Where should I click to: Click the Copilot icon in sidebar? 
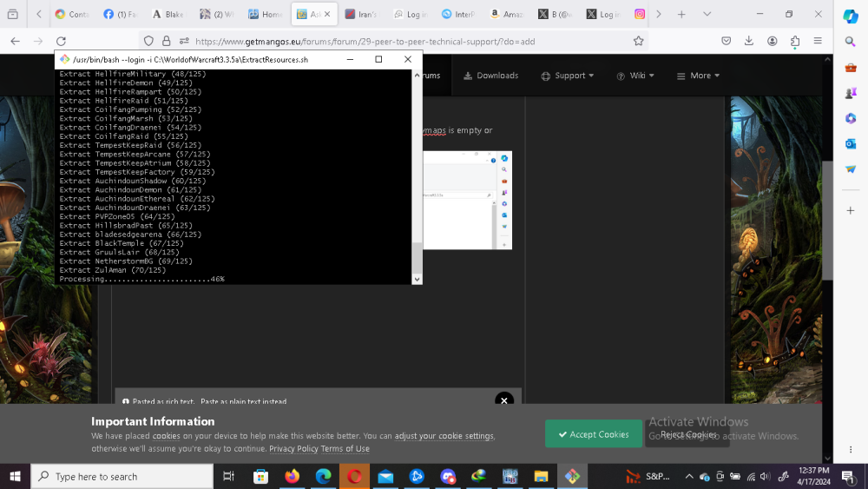pos(851,17)
